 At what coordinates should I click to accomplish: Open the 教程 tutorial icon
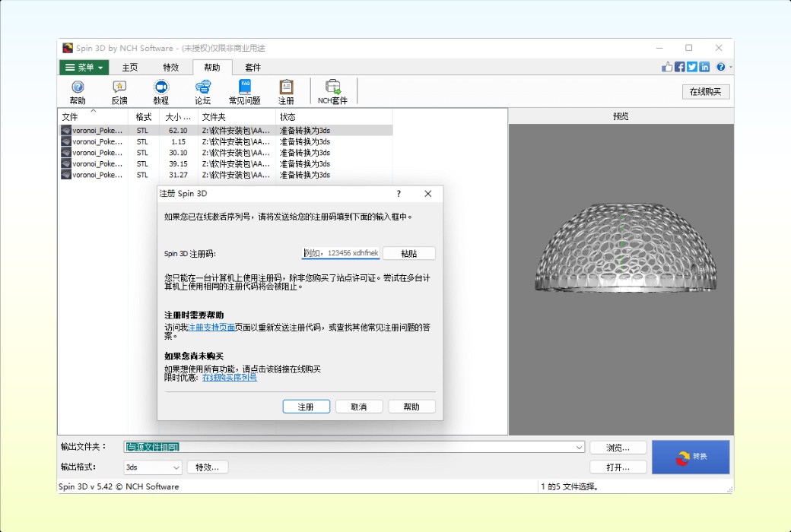[161, 92]
